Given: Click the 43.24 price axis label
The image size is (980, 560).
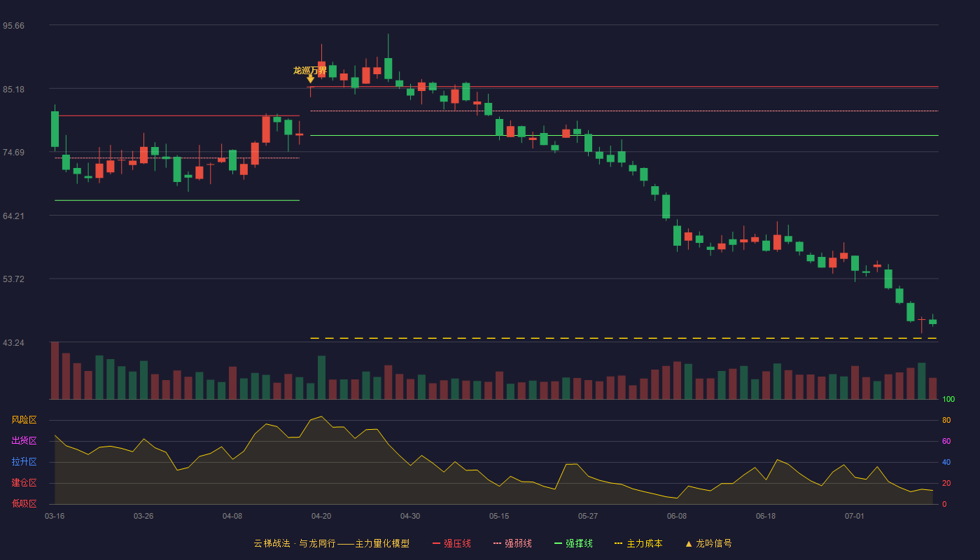Looking at the screenshot, I should click(x=13, y=343).
